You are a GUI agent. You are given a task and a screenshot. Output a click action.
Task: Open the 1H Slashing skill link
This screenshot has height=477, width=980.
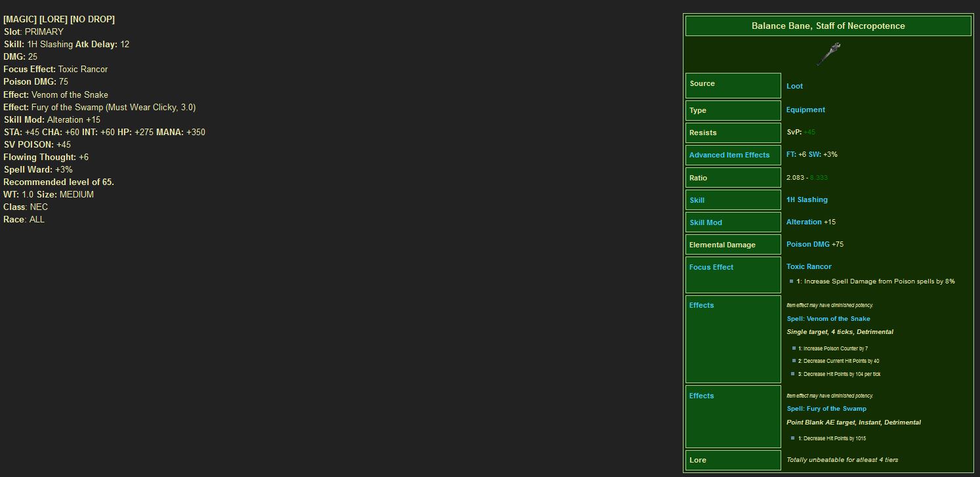[x=807, y=199]
